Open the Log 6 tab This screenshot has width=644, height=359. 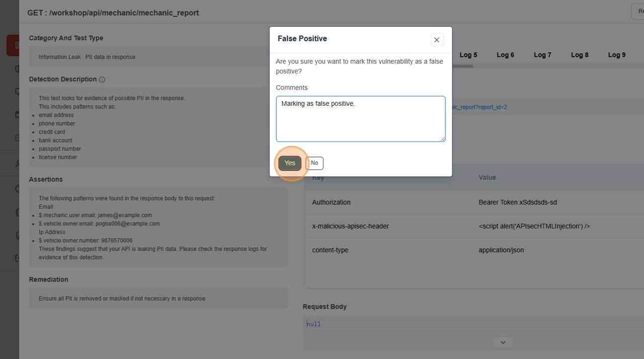pos(505,55)
